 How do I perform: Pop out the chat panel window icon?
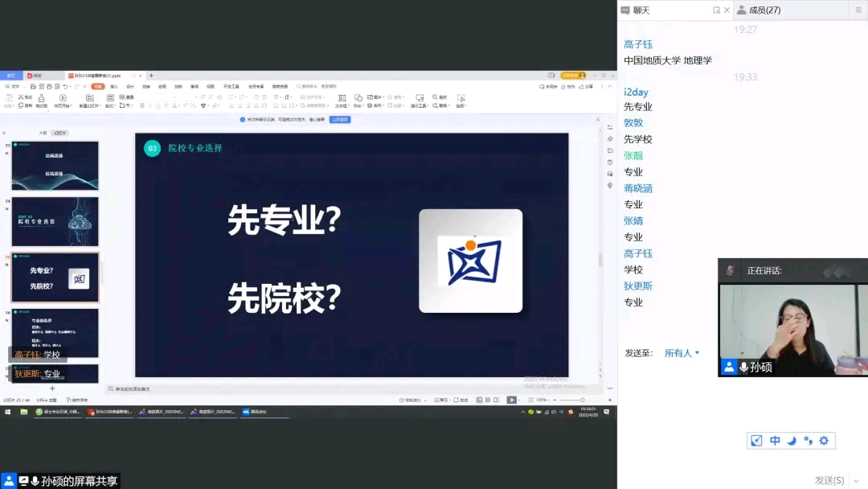[716, 10]
